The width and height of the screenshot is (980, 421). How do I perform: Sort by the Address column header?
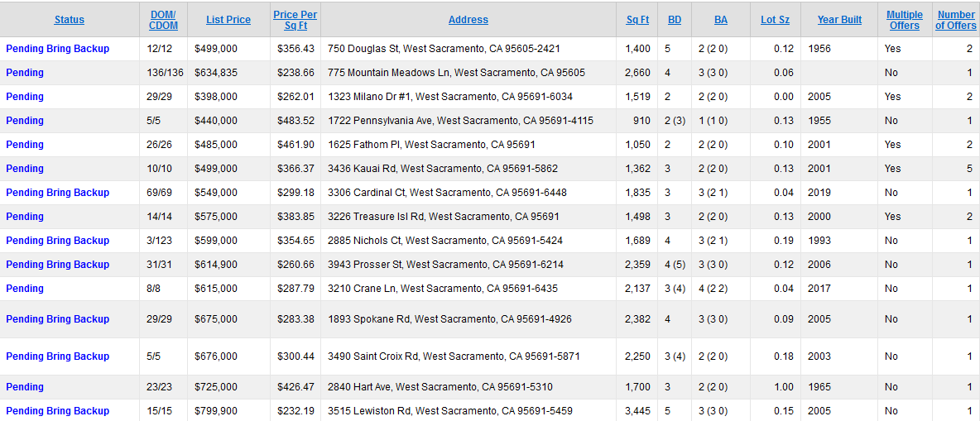[x=468, y=20]
